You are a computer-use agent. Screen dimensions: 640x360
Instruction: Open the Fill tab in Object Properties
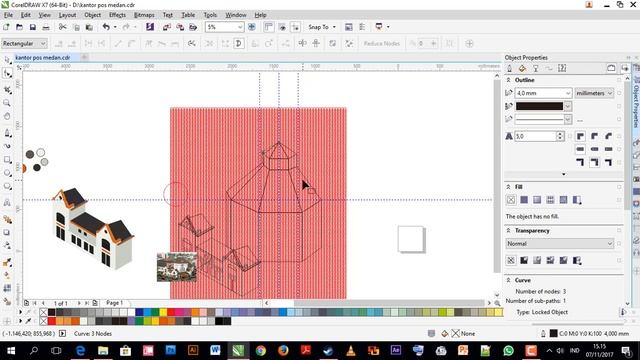[522, 68]
